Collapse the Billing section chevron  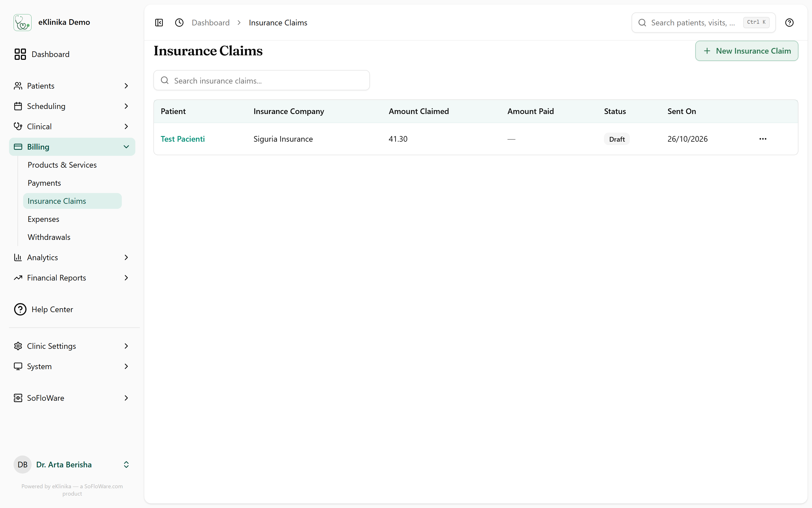pyautogui.click(x=126, y=147)
